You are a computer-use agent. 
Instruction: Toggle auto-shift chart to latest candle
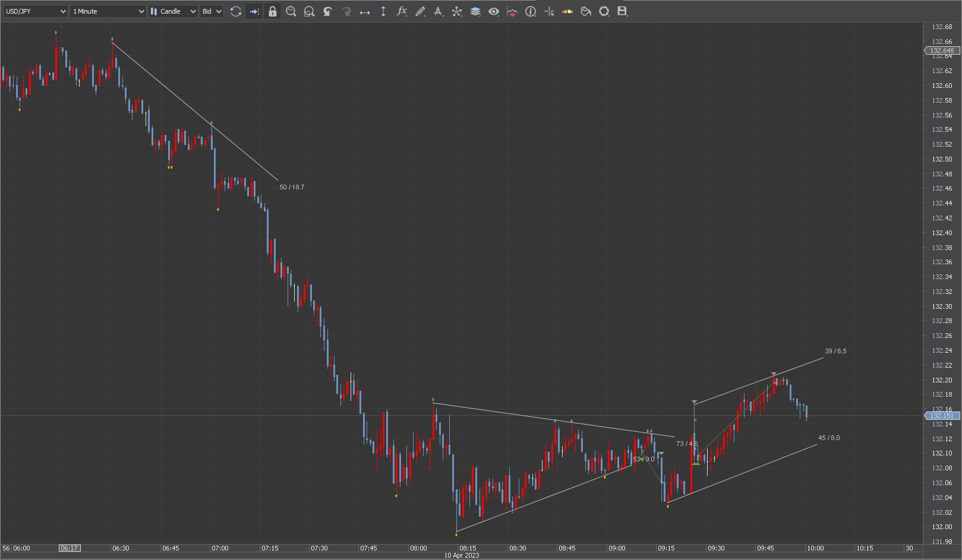254,11
